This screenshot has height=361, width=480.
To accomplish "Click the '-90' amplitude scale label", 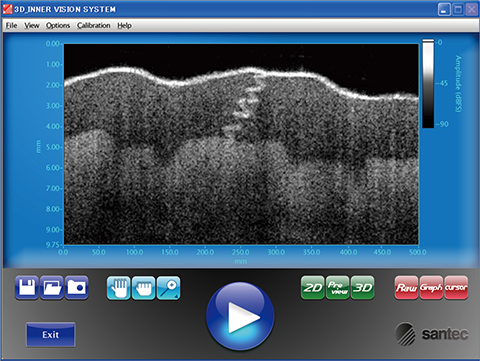I will tap(443, 124).
